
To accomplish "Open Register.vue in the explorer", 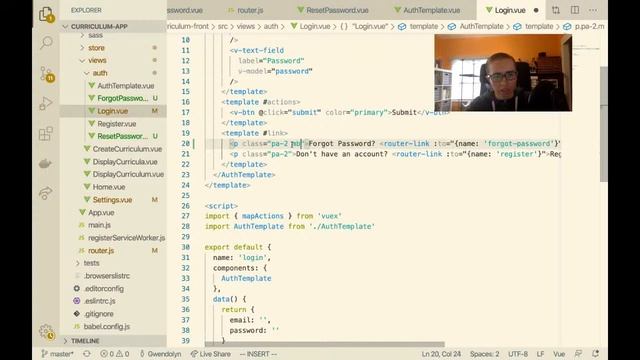I will 116,124.
